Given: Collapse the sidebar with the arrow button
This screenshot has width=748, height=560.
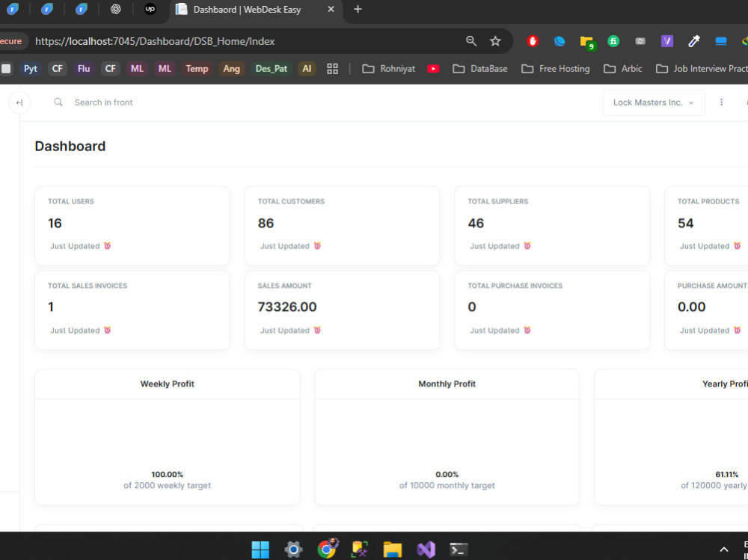Looking at the screenshot, I should [x=19, y=102].
